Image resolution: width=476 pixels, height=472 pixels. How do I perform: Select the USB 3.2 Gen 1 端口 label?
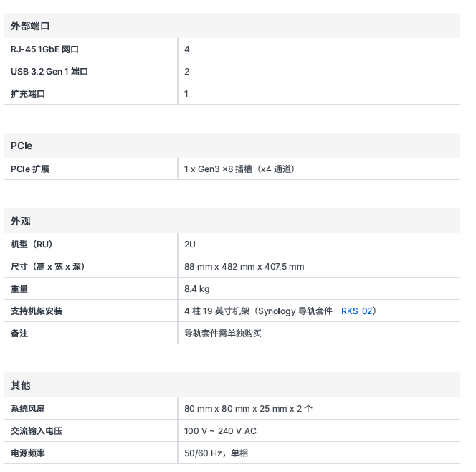49,72
